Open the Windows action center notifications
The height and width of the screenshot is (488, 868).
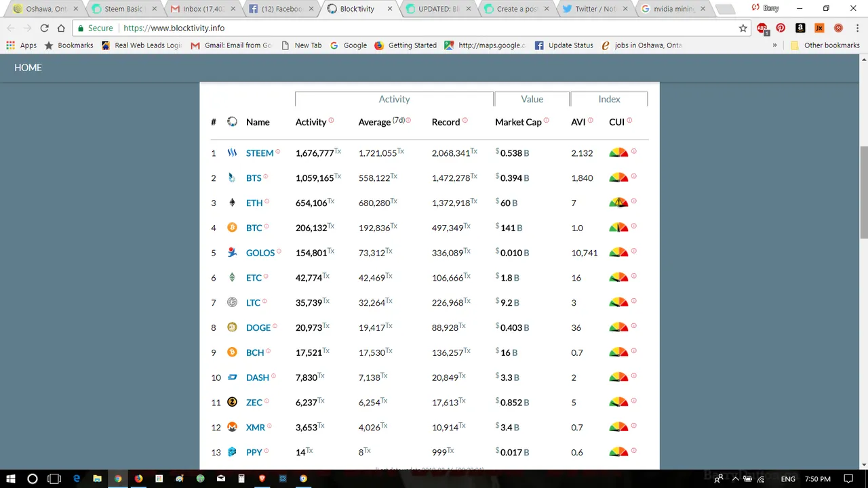coord(848,479)
